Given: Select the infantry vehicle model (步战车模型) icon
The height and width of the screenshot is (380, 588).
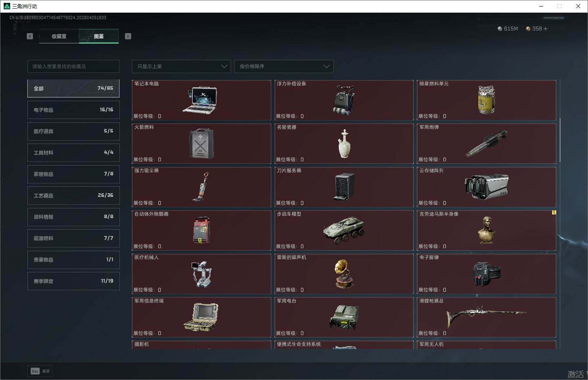Looking at the screenshot, I should pyautogui.click(x=344, y=230).
